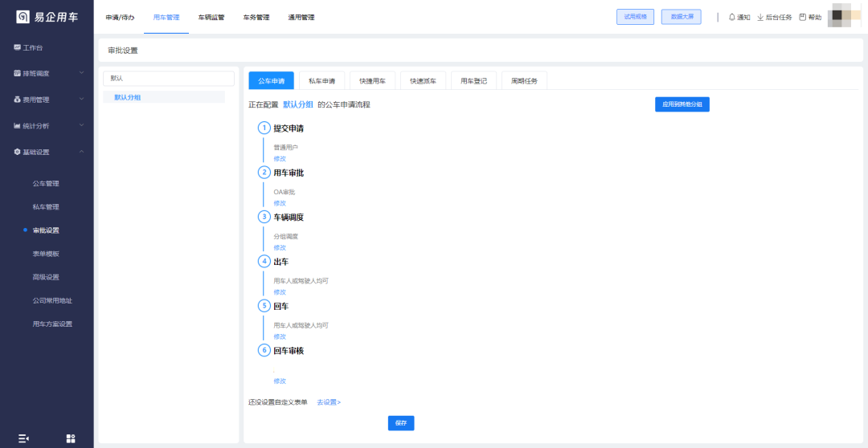
Task: Expand the 费用管理 menu chevron
Action: (81, 100)
